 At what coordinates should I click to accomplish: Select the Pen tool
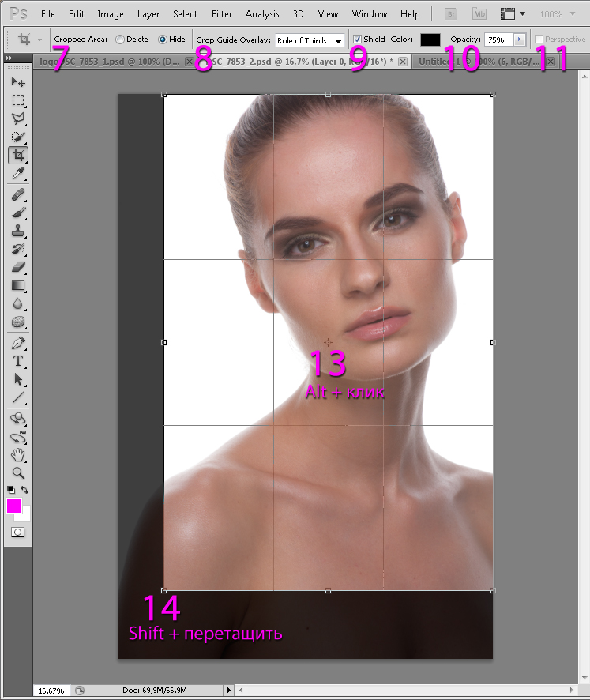click(18, 344)
